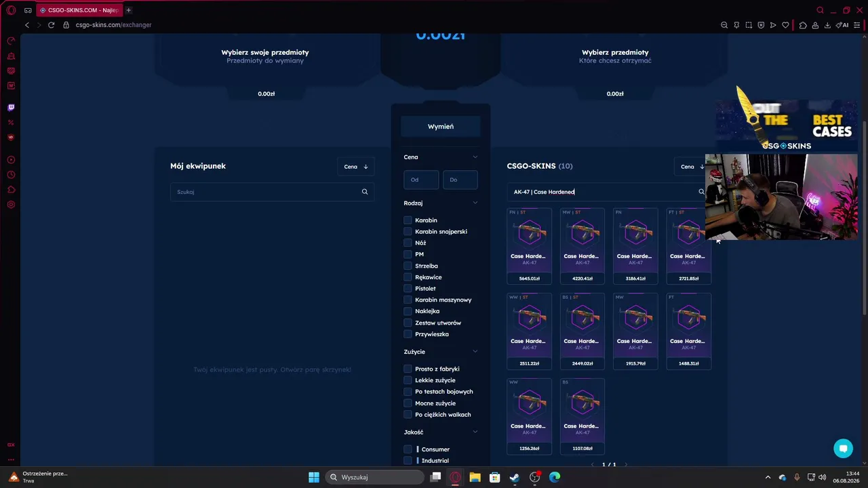Check the Prosto z fabryki wear checkbox
868x488 pixels.
click(x=408, y=369)
